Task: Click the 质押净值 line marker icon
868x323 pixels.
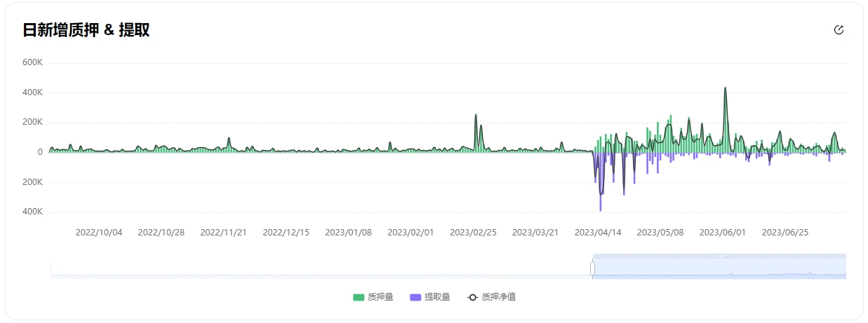Action: click(x=472, y=297)
